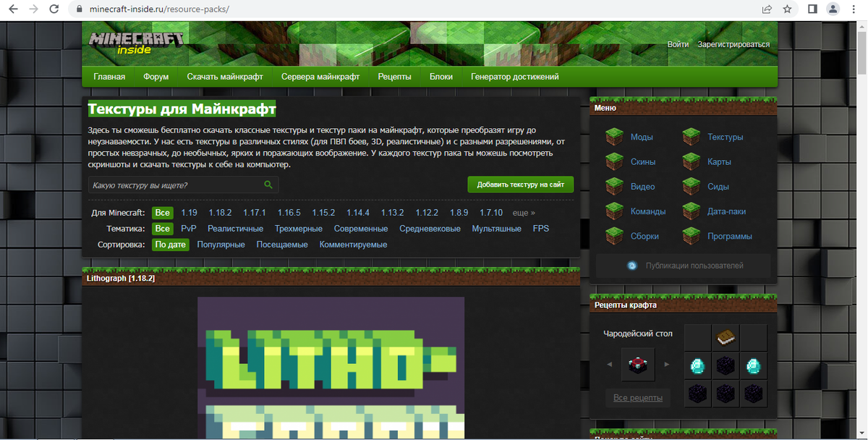Select the Реалистичные theme filter
The width and height of the screenshot is (868, 440).
[x=235, y=229]
